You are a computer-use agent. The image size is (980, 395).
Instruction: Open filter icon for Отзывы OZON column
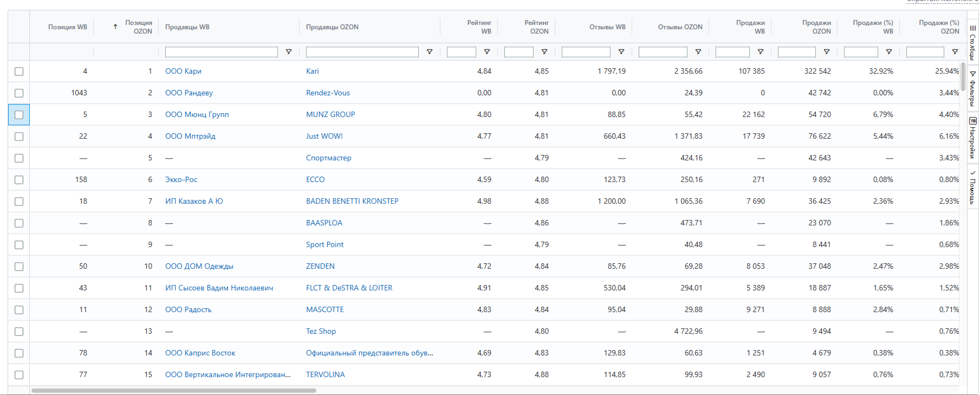click(698, 52)
